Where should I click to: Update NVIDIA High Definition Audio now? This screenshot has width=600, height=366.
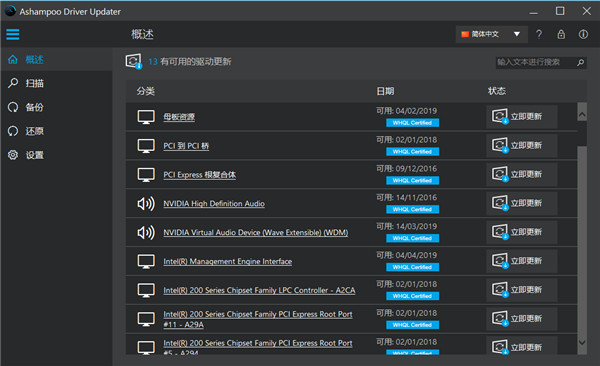522,203
